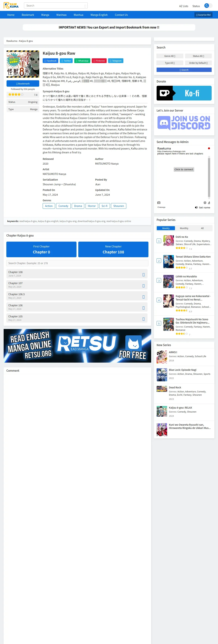
Task: Mute the Chatango sound speaker icon
Action: [x=196, y=207]
